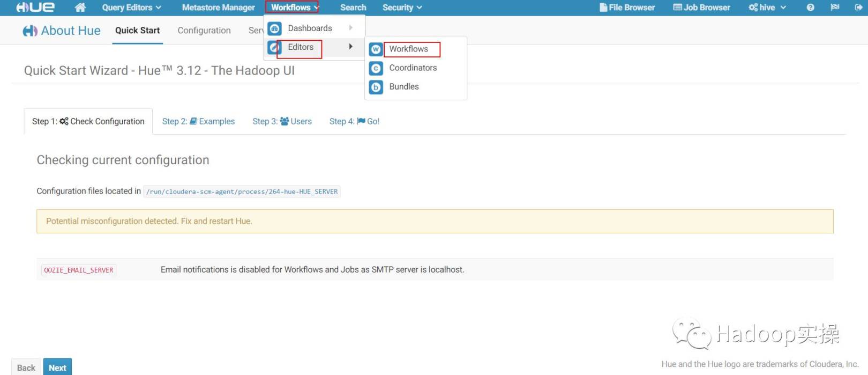Click the Next button

click(57, 367)
